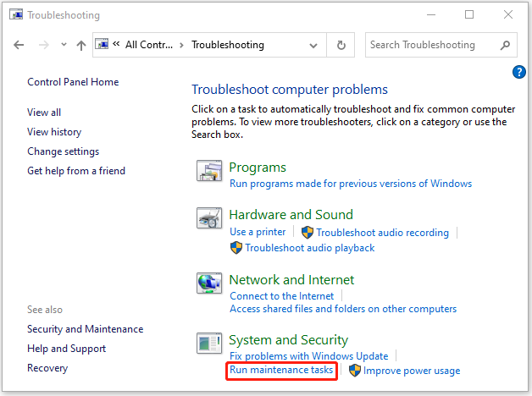Click shield icon beside Improve power usage
Screen dimensions: 532x396
(x=355, y=371)
